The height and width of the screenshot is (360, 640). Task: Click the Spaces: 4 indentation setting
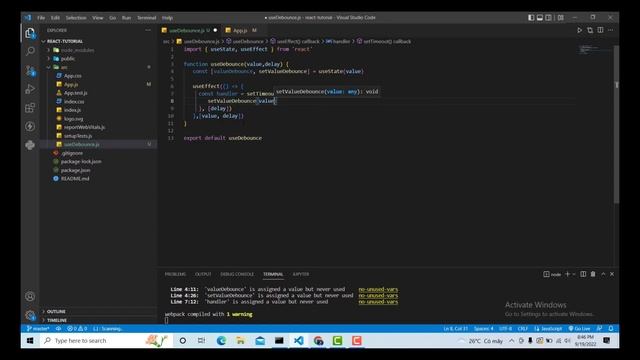484,329
